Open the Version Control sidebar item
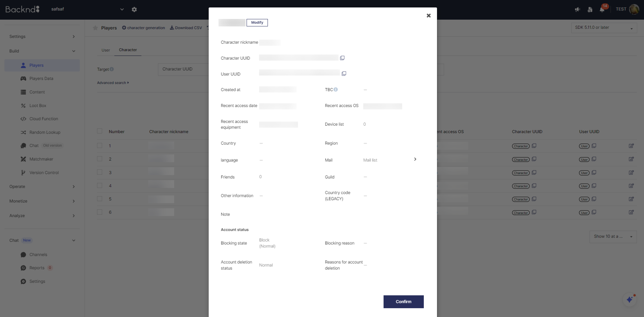The width and height of the screenshot is (644, 317). click(42, 173)
